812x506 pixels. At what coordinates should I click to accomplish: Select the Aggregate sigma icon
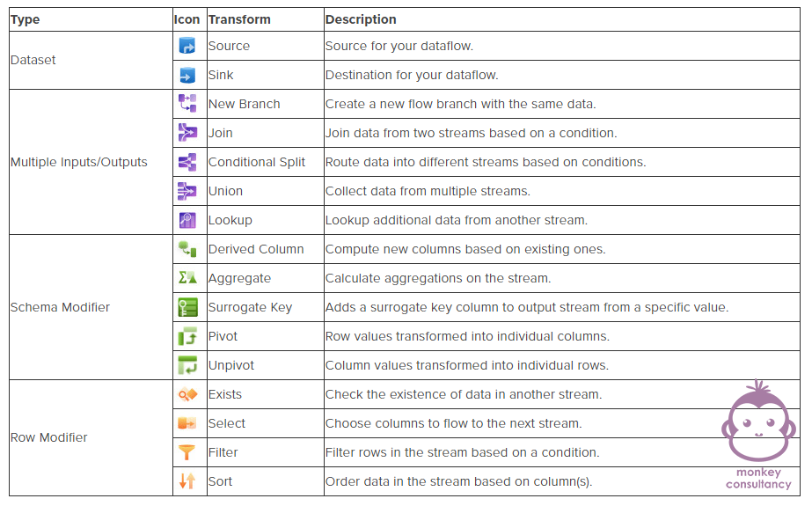[x=187, y=278]
